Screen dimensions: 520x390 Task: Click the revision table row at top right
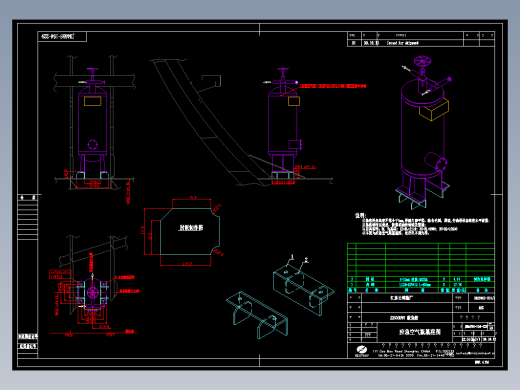pos(421,43)
